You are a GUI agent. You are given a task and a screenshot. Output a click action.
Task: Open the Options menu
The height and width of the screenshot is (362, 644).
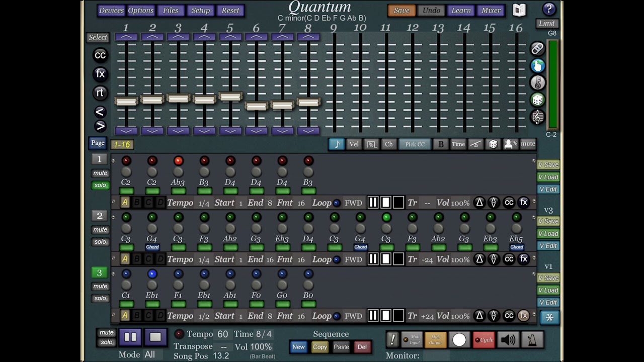140,10
